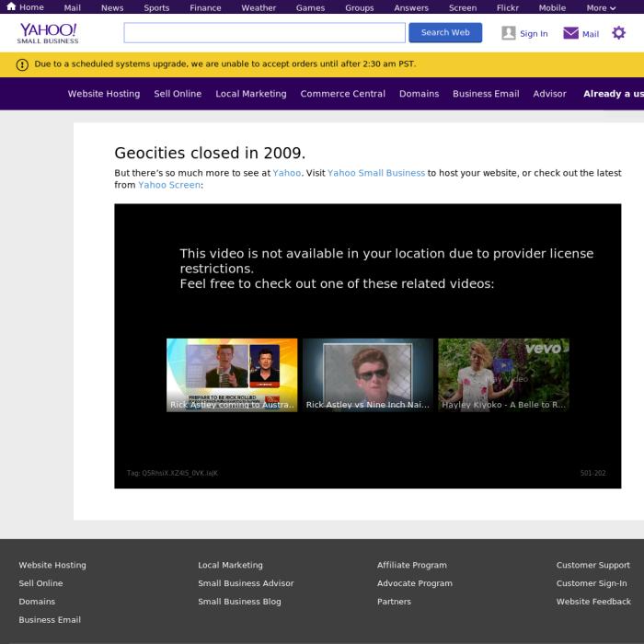644x644 pixels.
Task: Click the Home text link in top bar
Action: coord(31,7)
